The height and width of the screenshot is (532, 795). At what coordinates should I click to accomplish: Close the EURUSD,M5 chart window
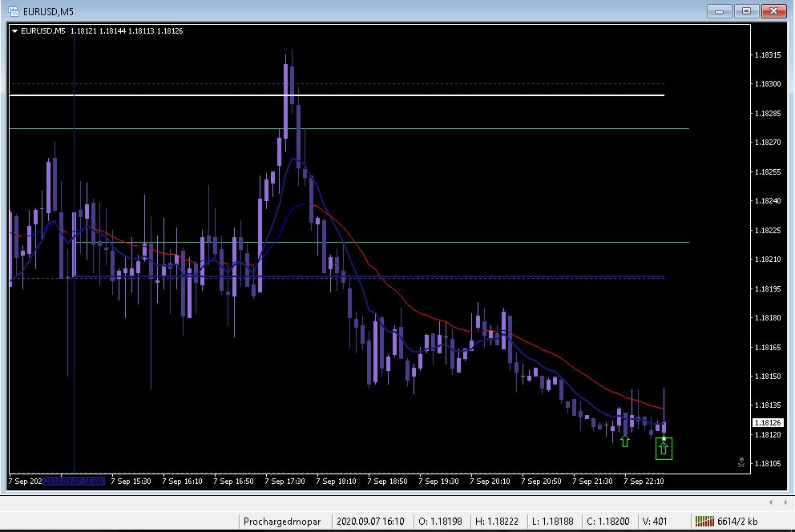tap(773, 11)
